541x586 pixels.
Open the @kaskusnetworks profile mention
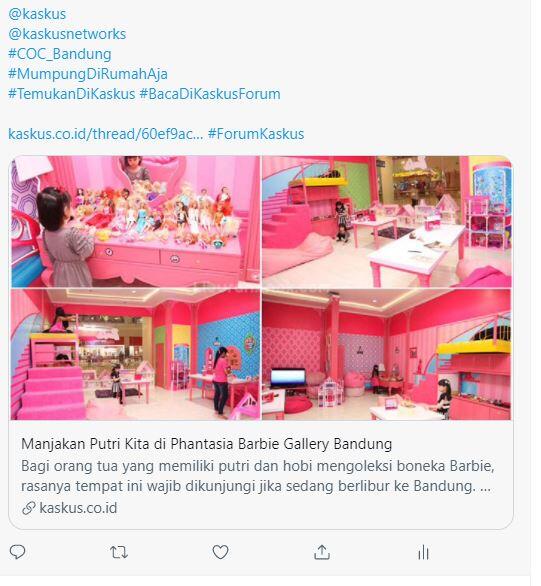coord(67,34)
